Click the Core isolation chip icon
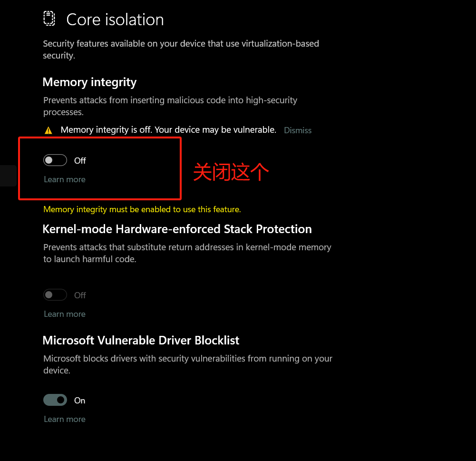Image resolution: width=476 pixels, height=461 pixels. 49,19
